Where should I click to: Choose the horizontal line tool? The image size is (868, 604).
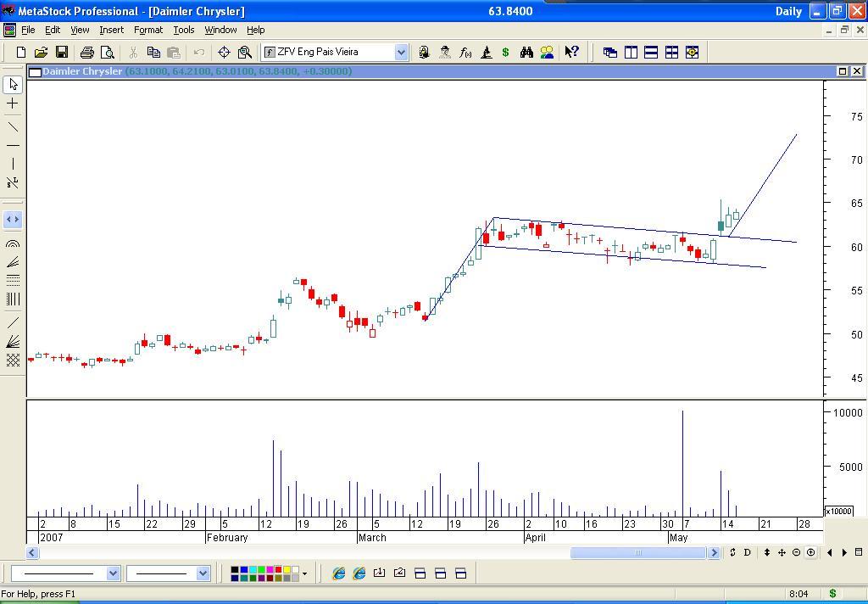[x=13, y=146]
